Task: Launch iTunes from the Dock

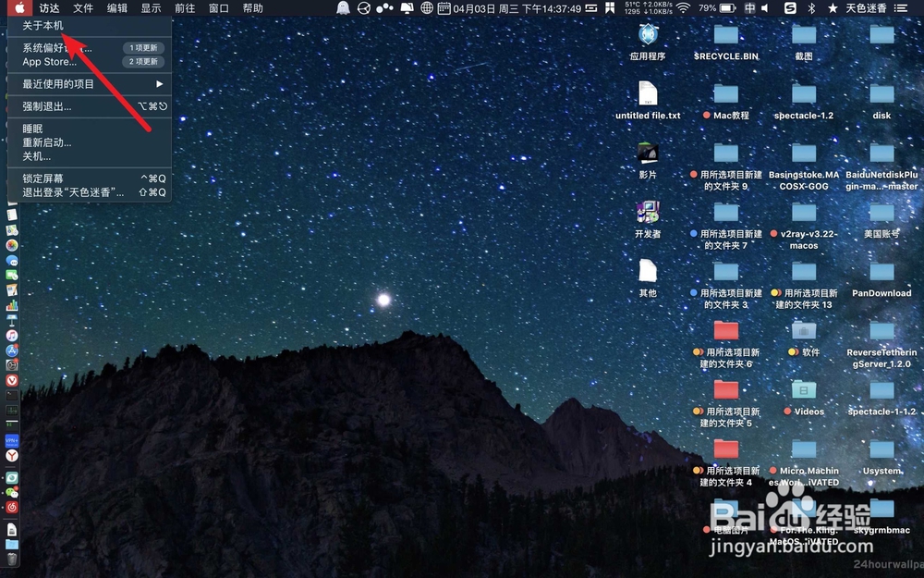Action: click(12, 335)
